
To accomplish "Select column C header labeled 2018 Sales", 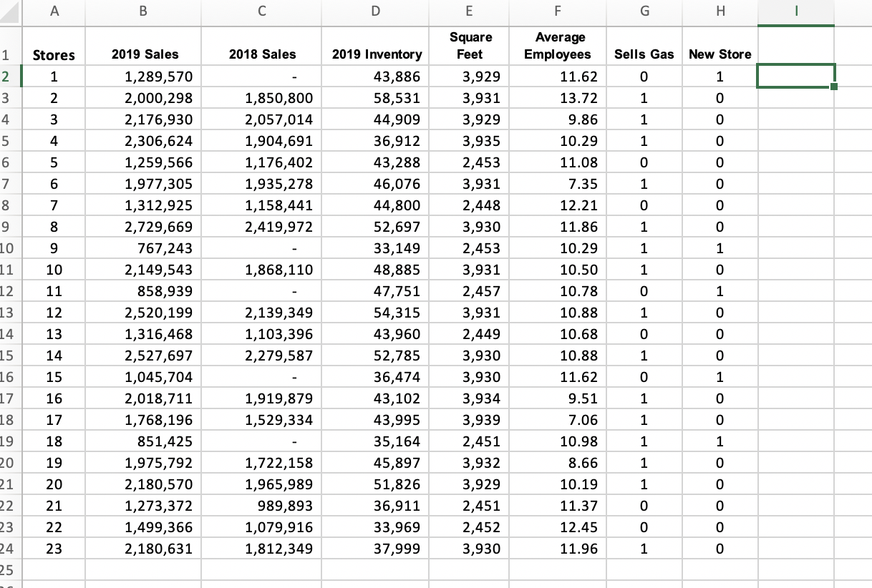I will point(261,11).
